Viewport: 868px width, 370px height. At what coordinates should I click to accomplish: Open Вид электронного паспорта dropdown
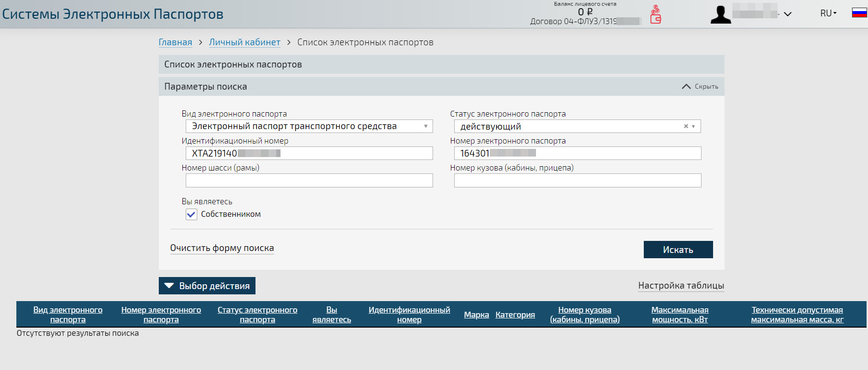point(309,126)
